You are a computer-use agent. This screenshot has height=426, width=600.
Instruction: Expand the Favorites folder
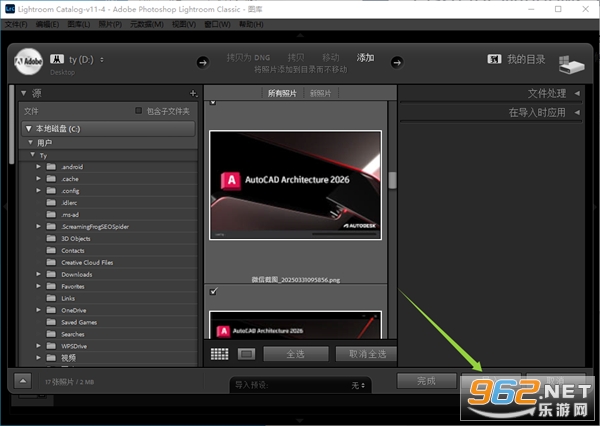(x=38, y=286)
